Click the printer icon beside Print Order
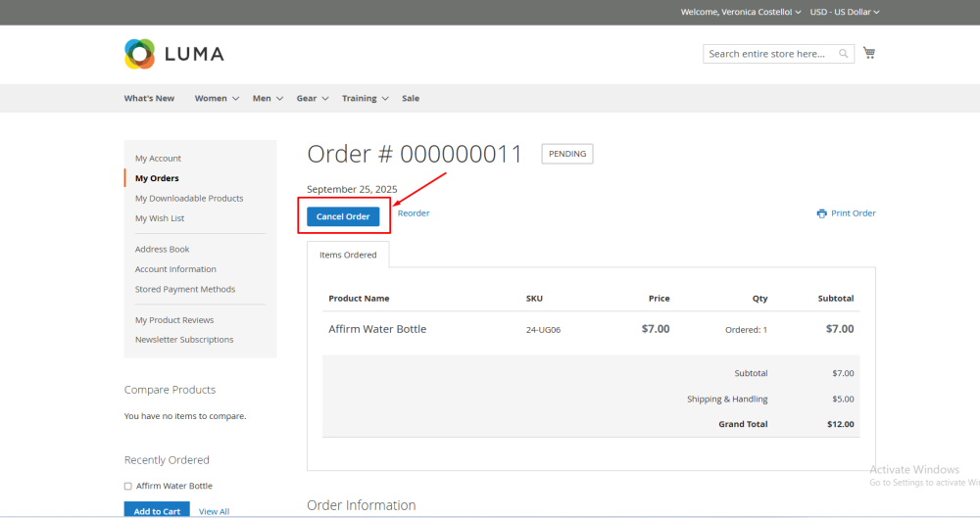The height and width of the screenshot is (518, 980). (x=821, y=213)
